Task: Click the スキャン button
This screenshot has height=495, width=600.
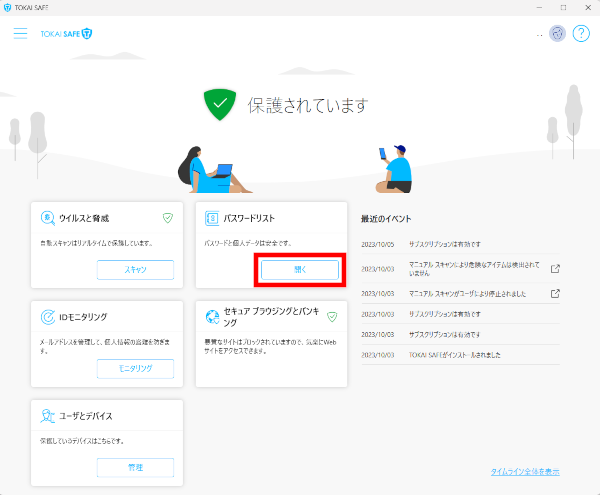Action: click(x=135, y=270)
